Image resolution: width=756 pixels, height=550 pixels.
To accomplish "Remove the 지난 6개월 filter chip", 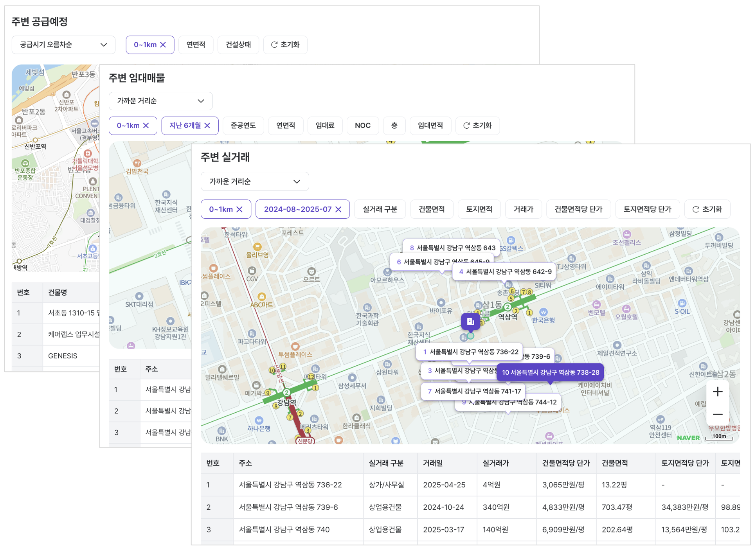I will click(x=207, y=126).
